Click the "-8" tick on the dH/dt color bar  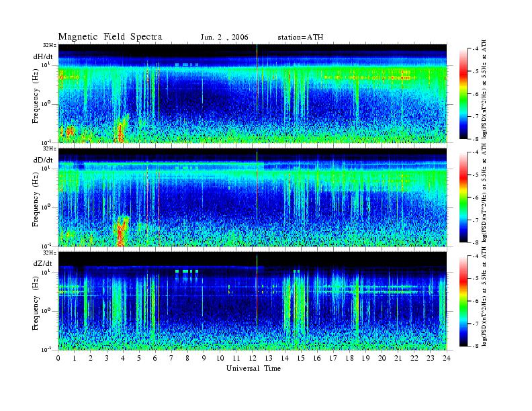476,139
